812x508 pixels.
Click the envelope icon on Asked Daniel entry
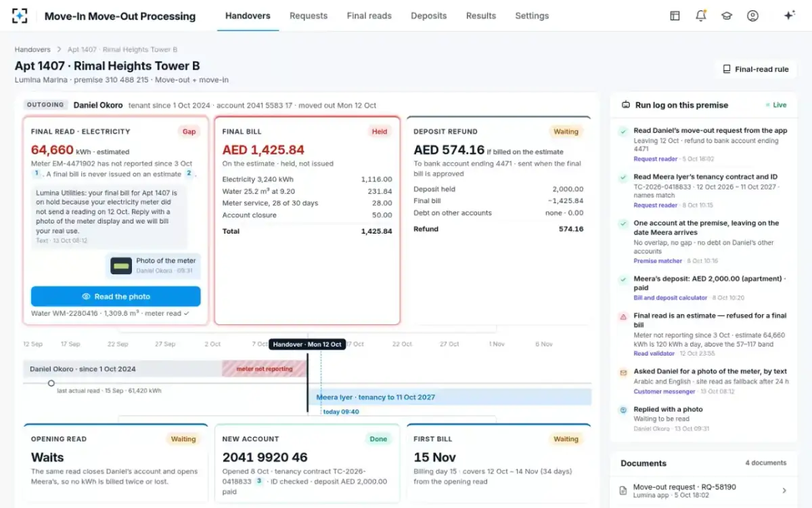click(x=623, y=373)
